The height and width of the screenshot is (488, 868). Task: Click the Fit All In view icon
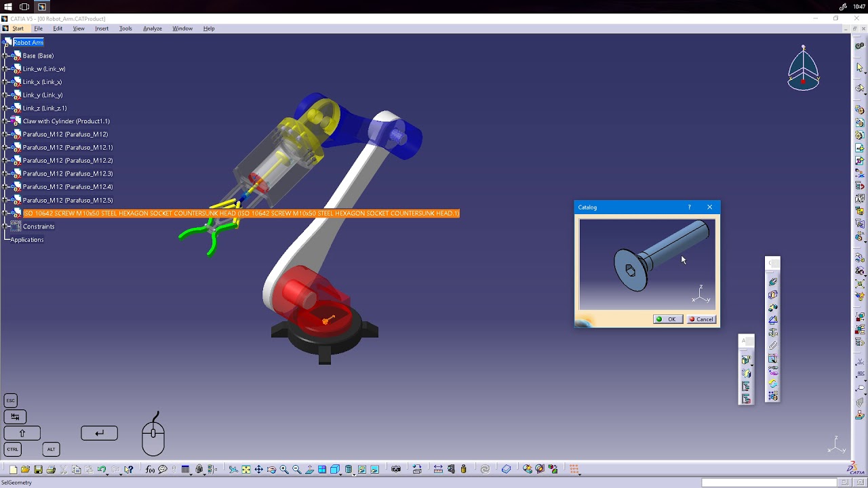coord(245,469)
